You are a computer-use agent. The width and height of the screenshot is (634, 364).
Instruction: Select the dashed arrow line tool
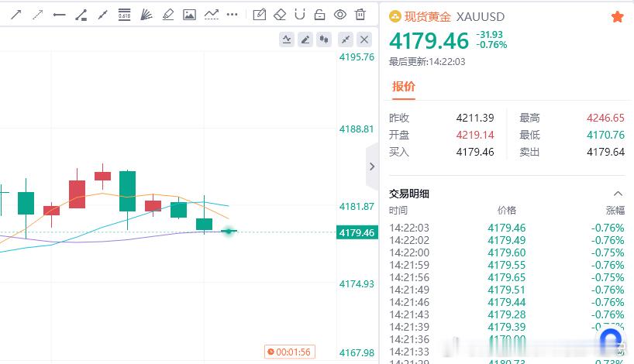coord(38,15)
